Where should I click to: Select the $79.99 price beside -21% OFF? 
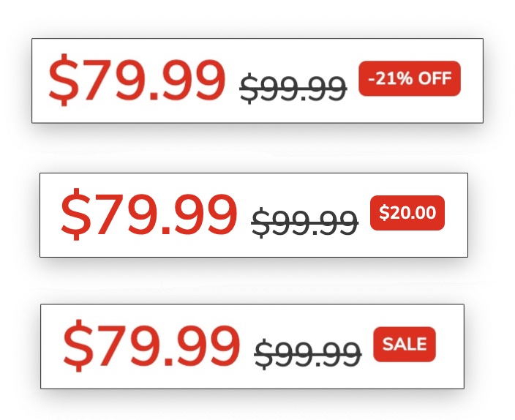coord(137,80)
